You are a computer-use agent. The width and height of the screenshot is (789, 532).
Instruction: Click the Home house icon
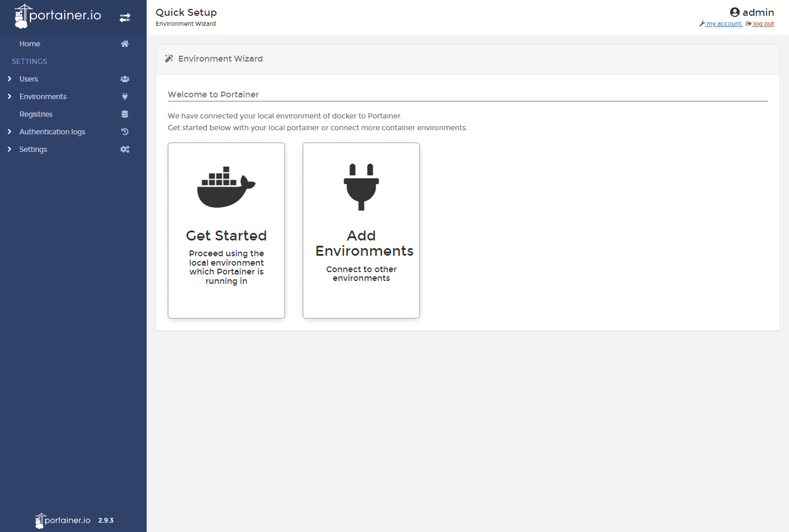[x=125, y=44]
